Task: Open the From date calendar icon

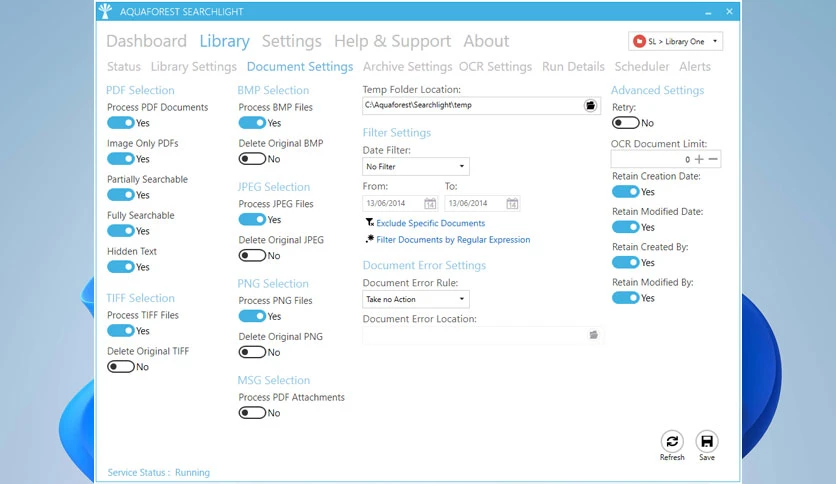Action: click(x=430, y=204)
